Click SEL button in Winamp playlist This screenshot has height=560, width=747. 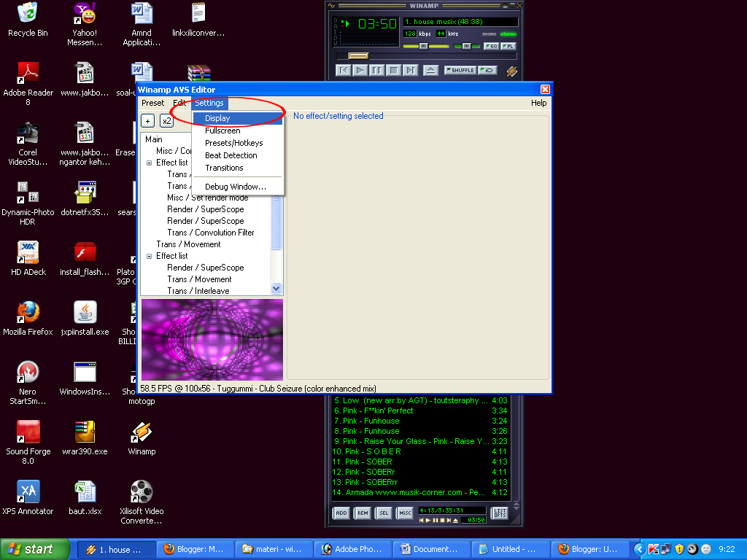384,513
